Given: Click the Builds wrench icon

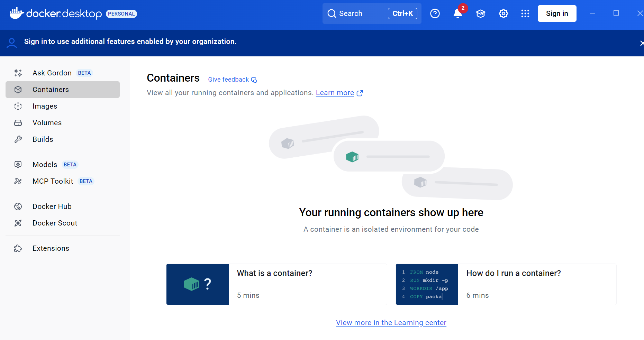Looking at the screenshot, I should 18,139.
